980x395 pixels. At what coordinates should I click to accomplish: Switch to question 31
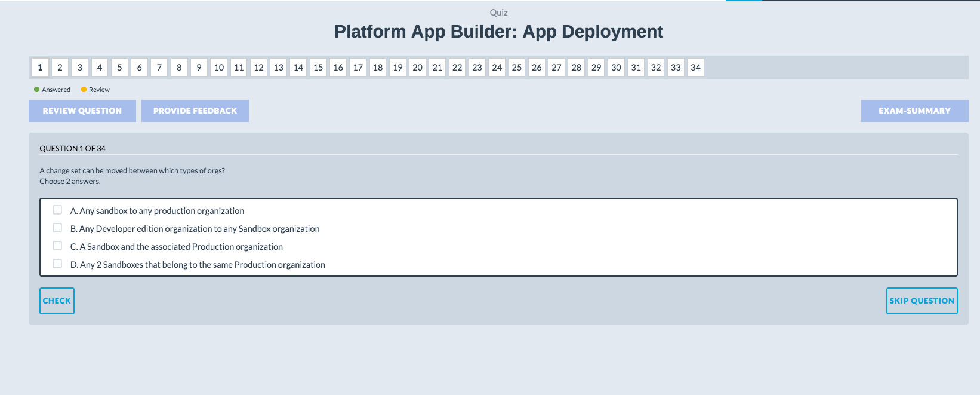pos(636,68)
